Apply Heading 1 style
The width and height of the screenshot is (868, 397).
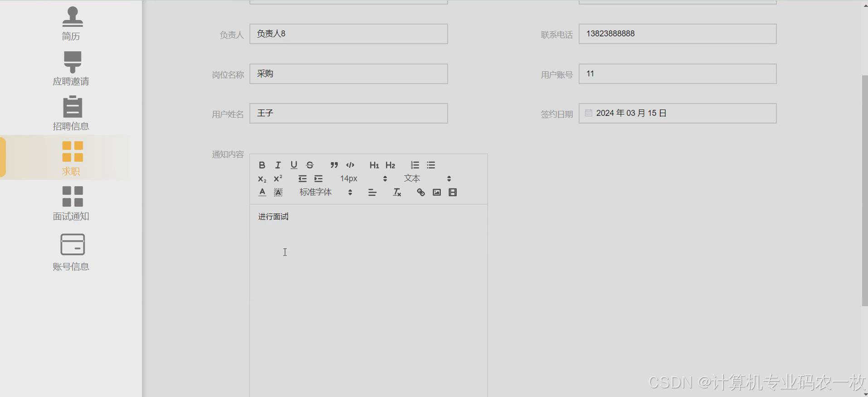[x=374, y=165]
